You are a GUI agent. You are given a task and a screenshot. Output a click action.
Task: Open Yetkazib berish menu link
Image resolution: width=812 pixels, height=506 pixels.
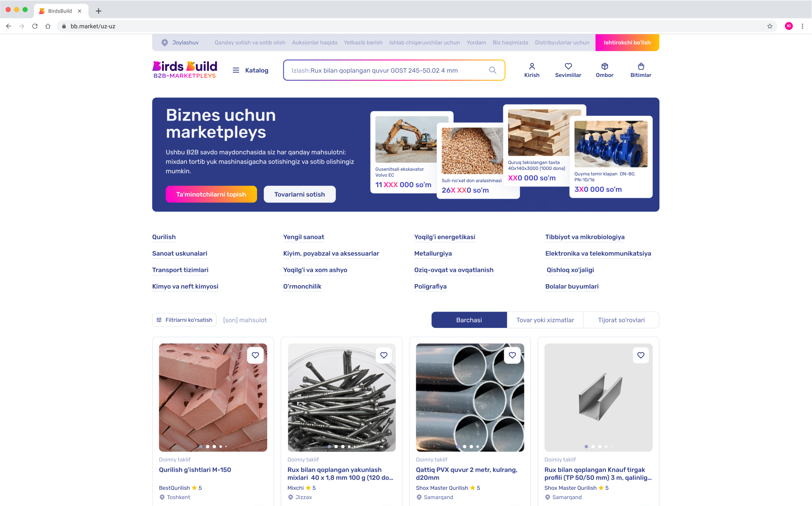(x=363, y=43)
